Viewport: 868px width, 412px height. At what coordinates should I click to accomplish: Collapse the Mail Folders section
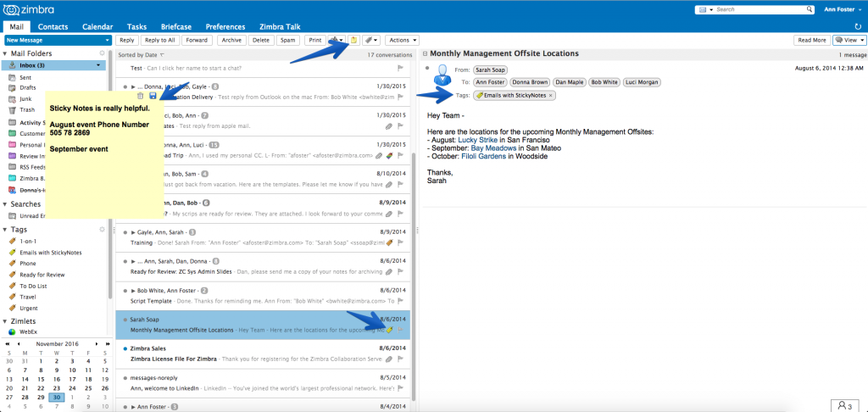(5, 53)
